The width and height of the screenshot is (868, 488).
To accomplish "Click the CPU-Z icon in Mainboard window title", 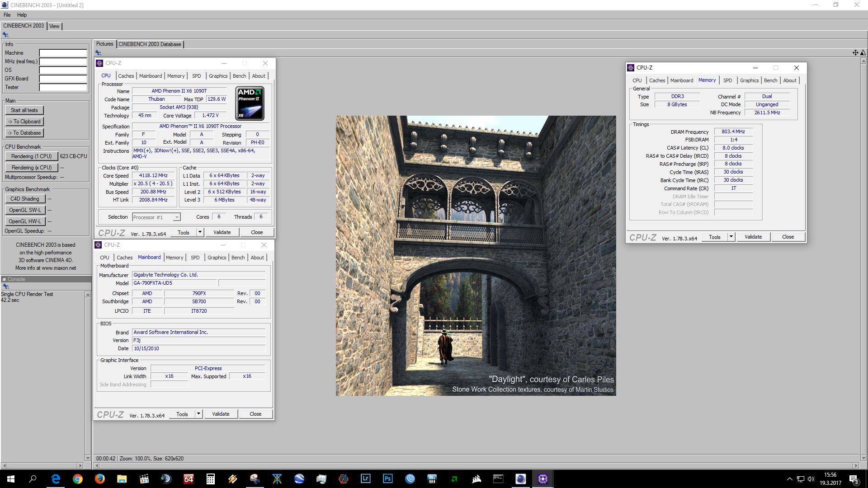I will tap(98, 245).
